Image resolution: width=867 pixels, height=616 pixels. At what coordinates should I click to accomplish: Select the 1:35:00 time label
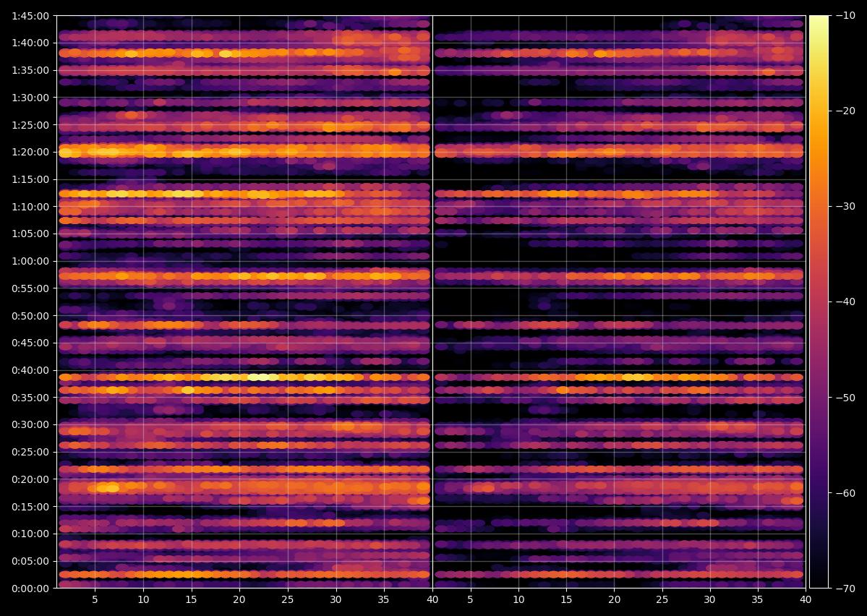pos(30,70)
